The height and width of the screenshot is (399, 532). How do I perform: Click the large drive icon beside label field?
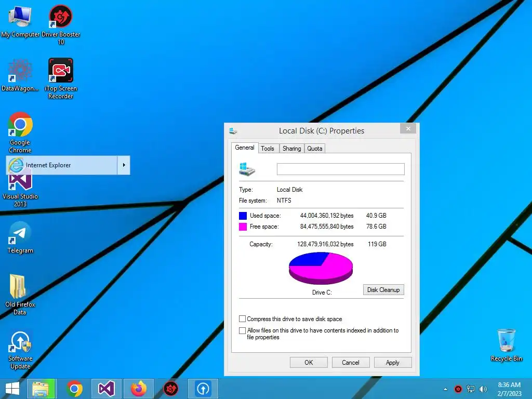point(247,169)
